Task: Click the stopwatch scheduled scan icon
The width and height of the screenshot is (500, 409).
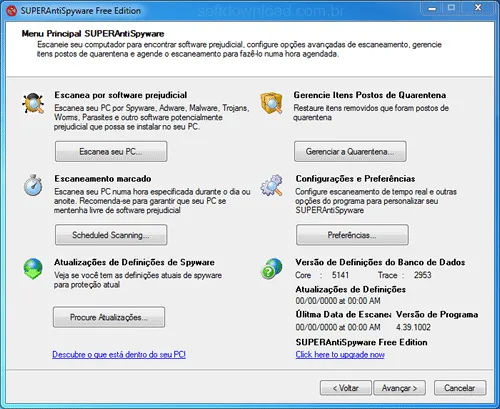Action: point(33,185)
